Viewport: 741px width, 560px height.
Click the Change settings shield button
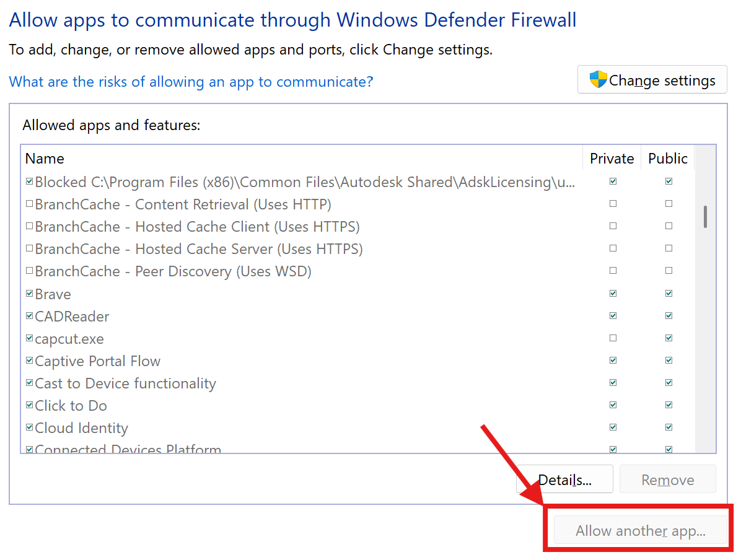pyautogui.click(x=652, y=80)
